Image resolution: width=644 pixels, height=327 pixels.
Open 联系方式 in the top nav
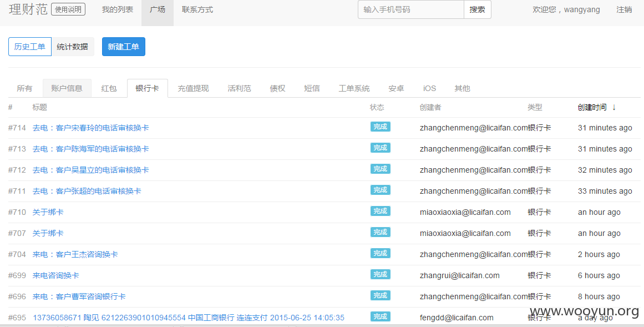point(197,9)
